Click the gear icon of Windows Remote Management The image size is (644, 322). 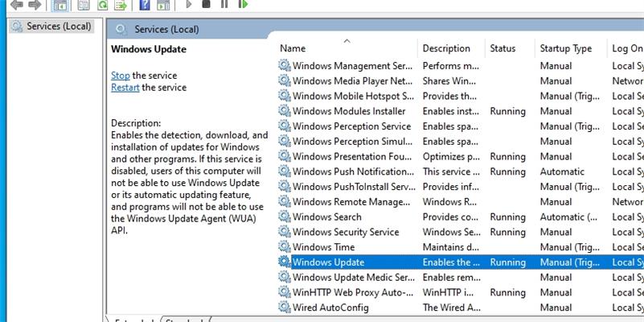click(285, 201)
